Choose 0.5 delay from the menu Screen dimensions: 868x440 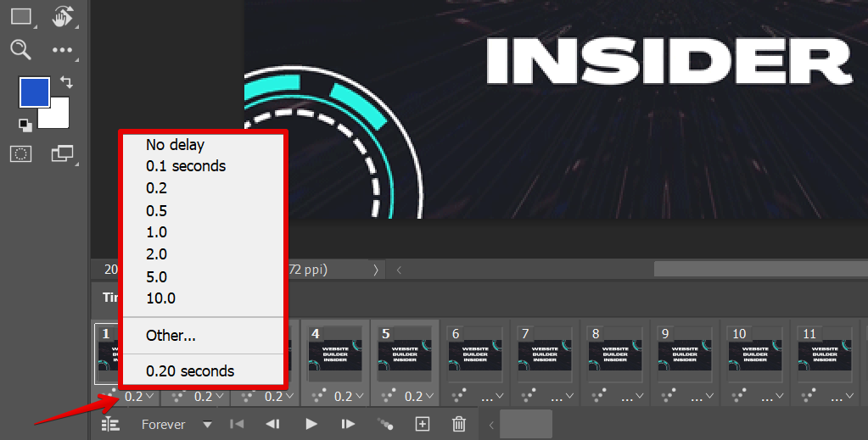tap(157, 210)
